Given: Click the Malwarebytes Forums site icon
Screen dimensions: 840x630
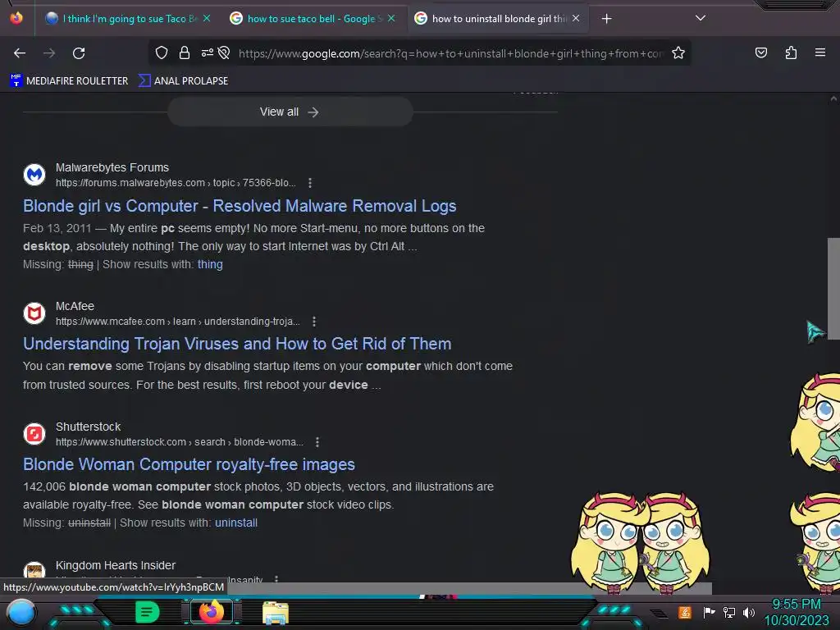Looking at the screenshot, I should pos(34,175).
